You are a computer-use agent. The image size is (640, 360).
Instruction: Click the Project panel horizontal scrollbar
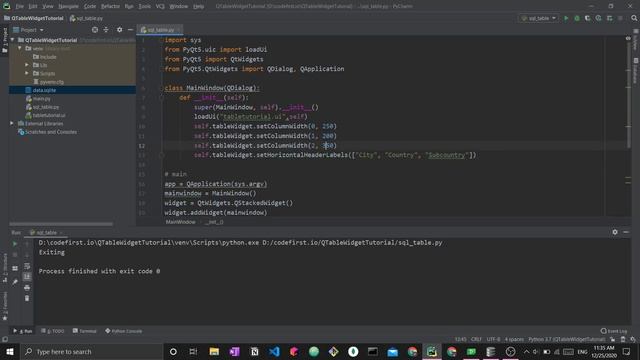(61, 224)
